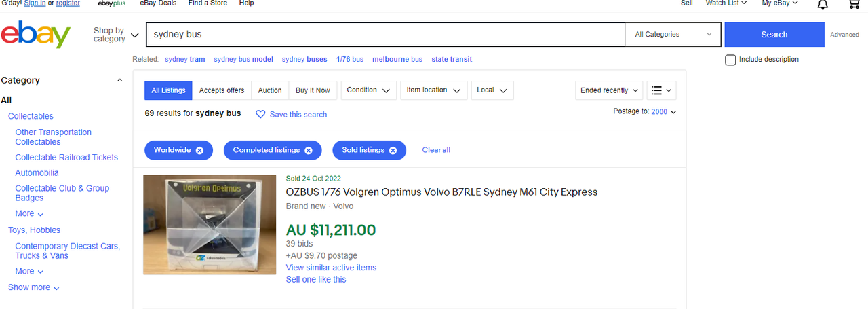The height and width of the screenshot is (309, 868).
Task: Select the Collectables category
Action: pos(31,116)
